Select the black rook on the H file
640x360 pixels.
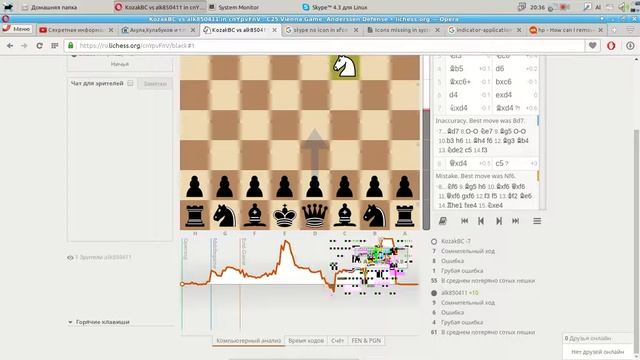pyautogui.click(x=195, y=216)
